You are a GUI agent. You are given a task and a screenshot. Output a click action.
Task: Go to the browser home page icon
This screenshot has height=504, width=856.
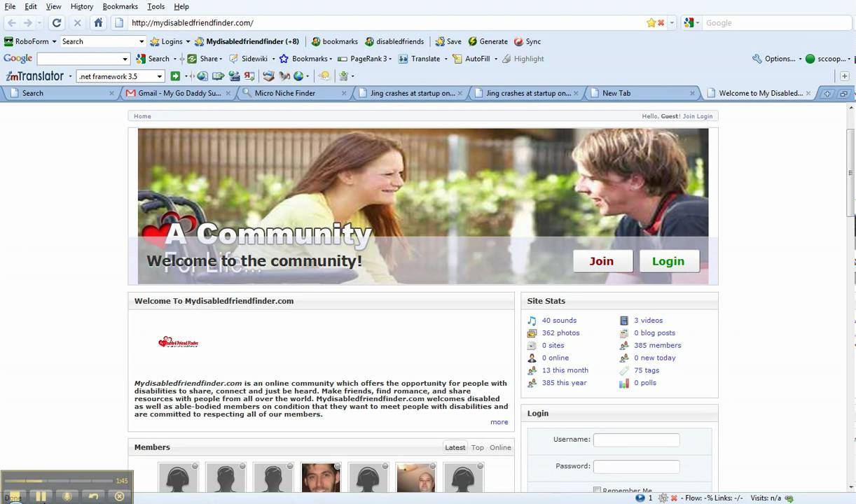(98, 22)
